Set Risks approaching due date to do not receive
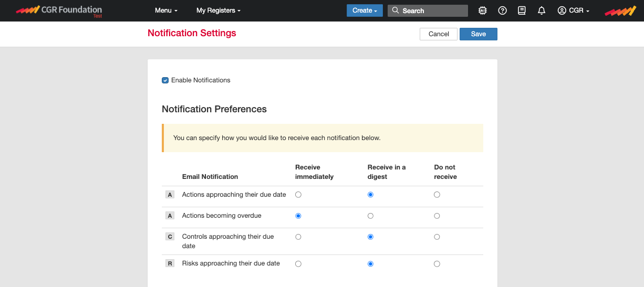This screenshot has height=287, width=644. [x=437, y=264]
